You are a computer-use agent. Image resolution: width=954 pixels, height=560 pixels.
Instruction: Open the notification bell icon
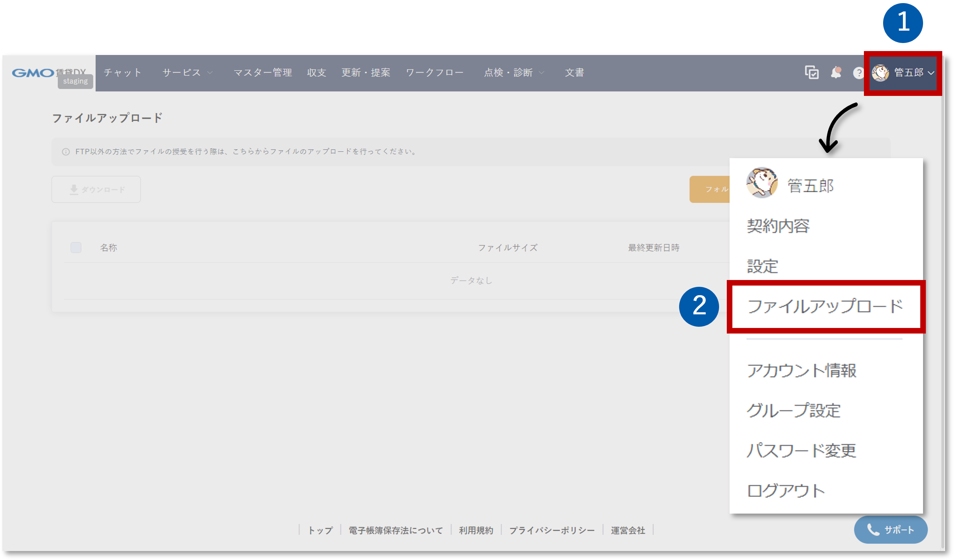click(x=836, y=72)
